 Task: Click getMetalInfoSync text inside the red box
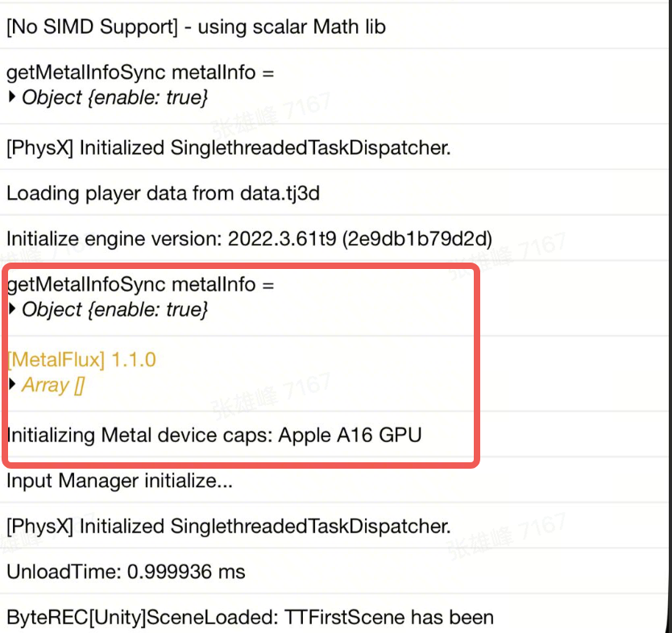click(140, 284)
